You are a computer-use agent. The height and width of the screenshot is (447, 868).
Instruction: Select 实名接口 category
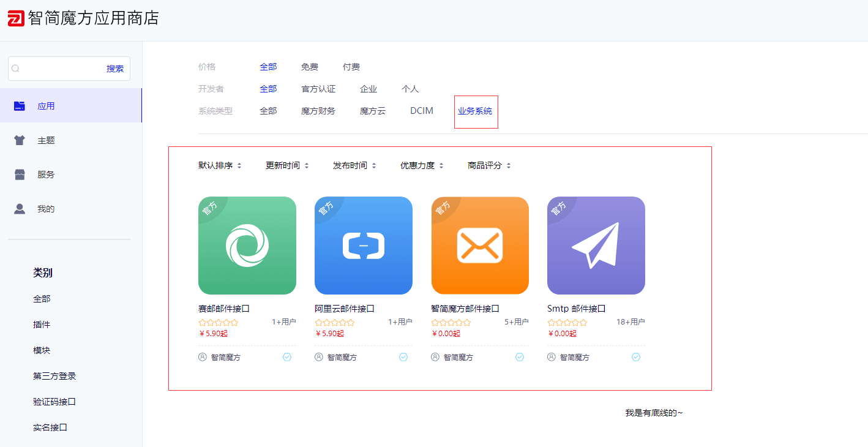(x=50, y=427)
